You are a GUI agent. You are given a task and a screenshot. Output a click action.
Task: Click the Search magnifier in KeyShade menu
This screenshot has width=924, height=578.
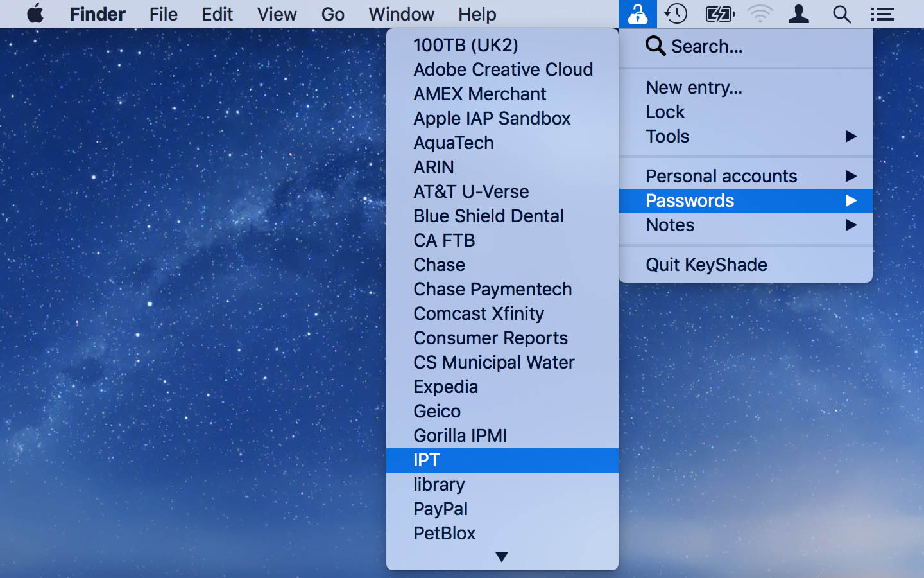[x=655, y=46]
